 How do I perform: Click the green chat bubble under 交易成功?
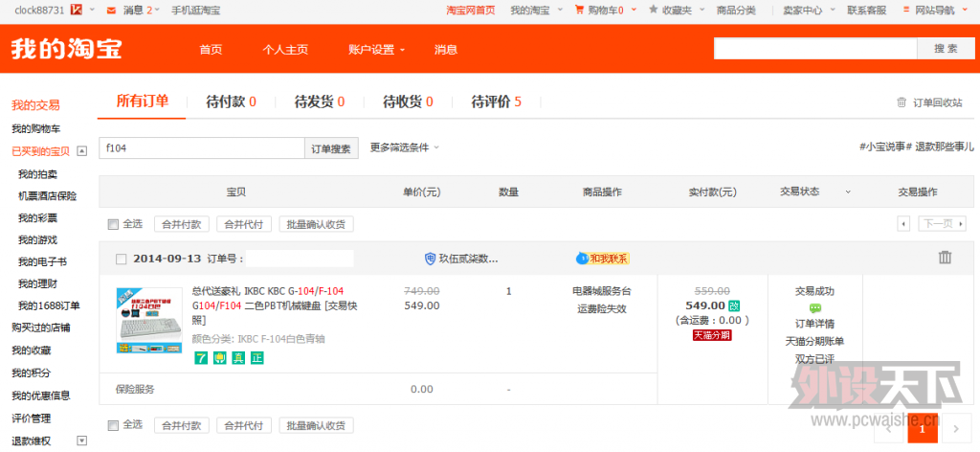tap(815, 308)
